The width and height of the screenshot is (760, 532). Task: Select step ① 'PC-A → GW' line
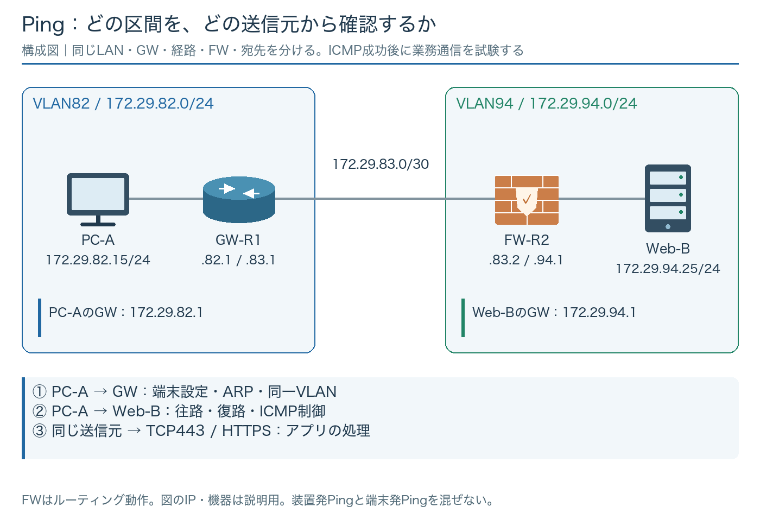tap(185, 391)
